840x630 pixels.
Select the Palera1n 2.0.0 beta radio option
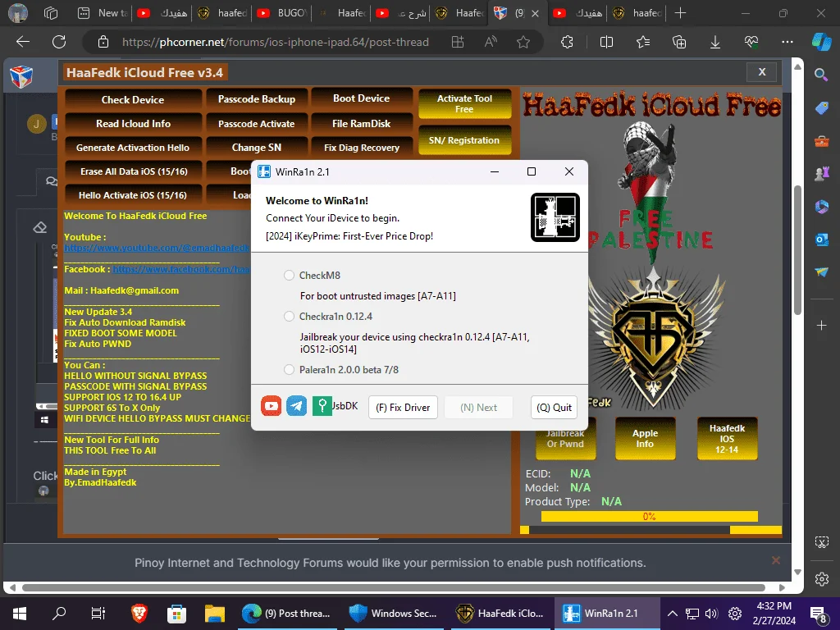290,370
